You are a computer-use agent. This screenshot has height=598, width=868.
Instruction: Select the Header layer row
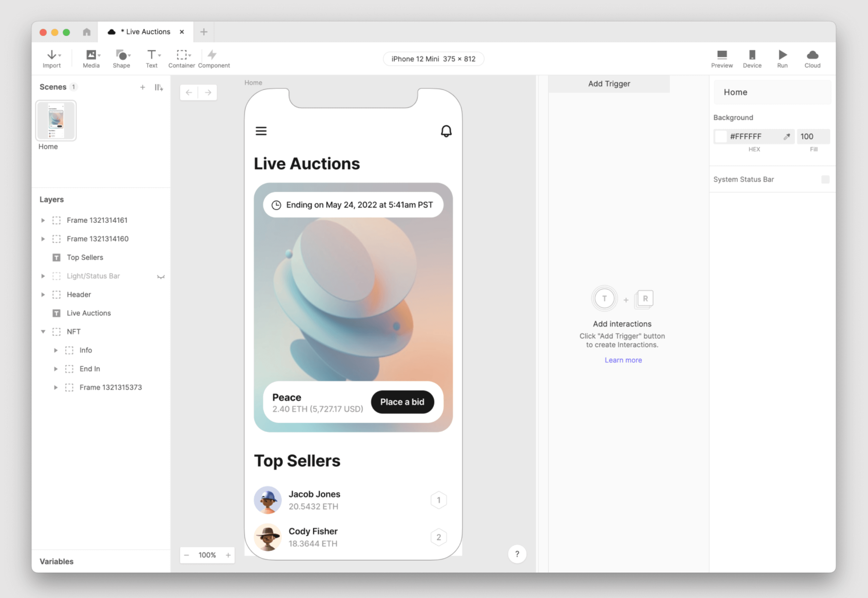point(101,295)
